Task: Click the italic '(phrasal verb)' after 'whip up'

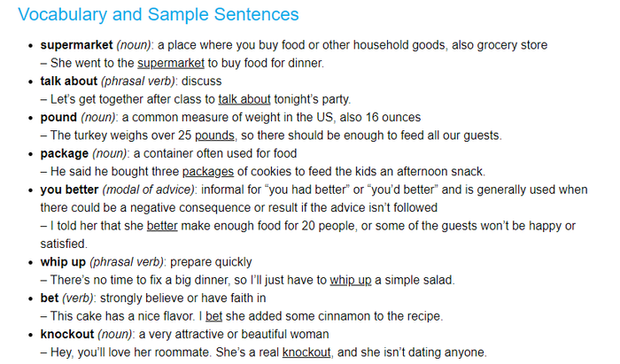Action: click(x=127, y=262)
